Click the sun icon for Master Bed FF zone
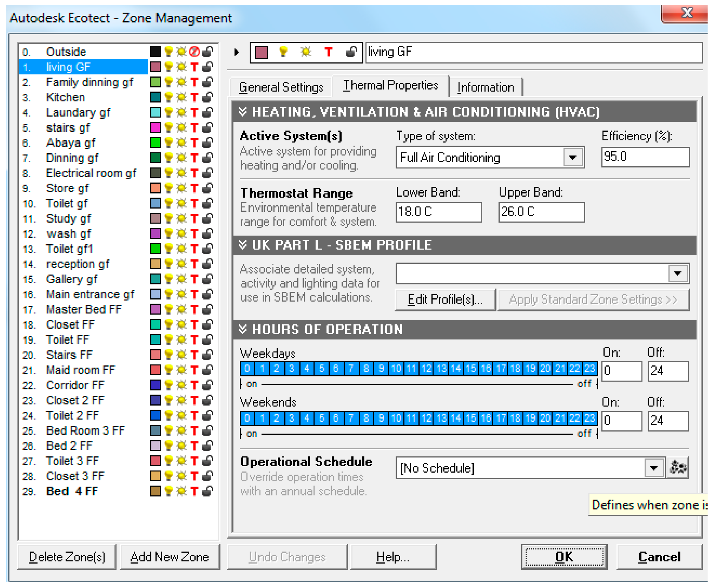 [x=181, y=309]
